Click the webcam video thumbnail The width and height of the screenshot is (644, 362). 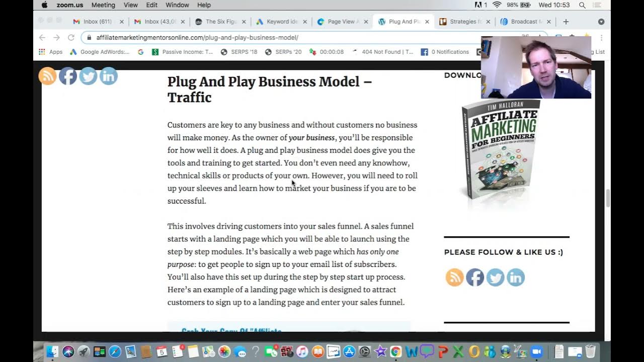click(x=536, y=67)
